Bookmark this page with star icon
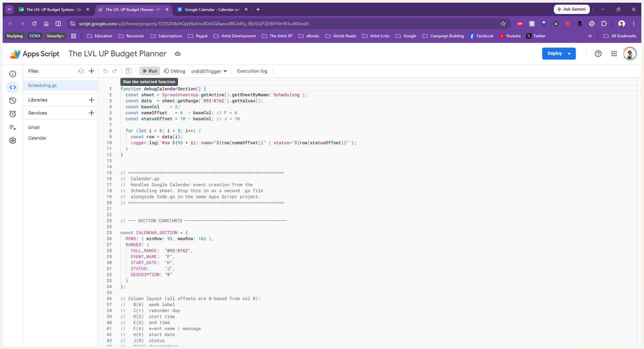 [x=503, y=24]
